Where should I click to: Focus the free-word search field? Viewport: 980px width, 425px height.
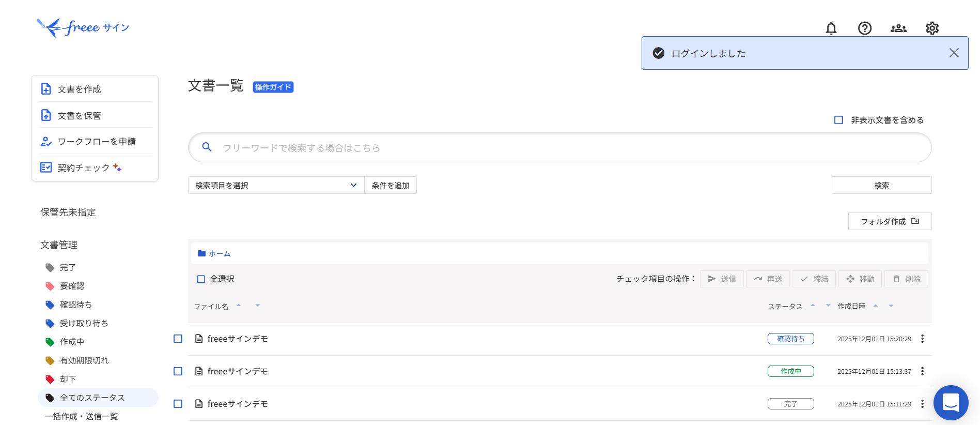click(559, 147)
